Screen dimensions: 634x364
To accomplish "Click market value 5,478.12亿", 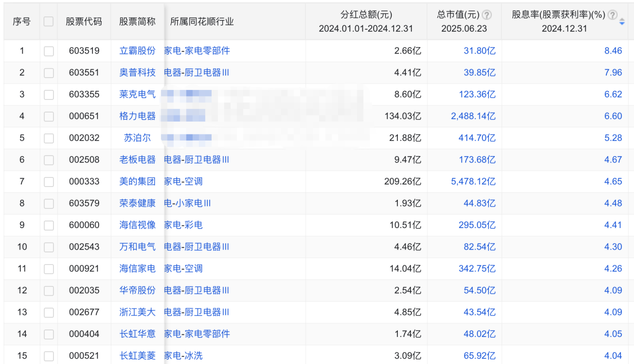I will tap(473, 181).
